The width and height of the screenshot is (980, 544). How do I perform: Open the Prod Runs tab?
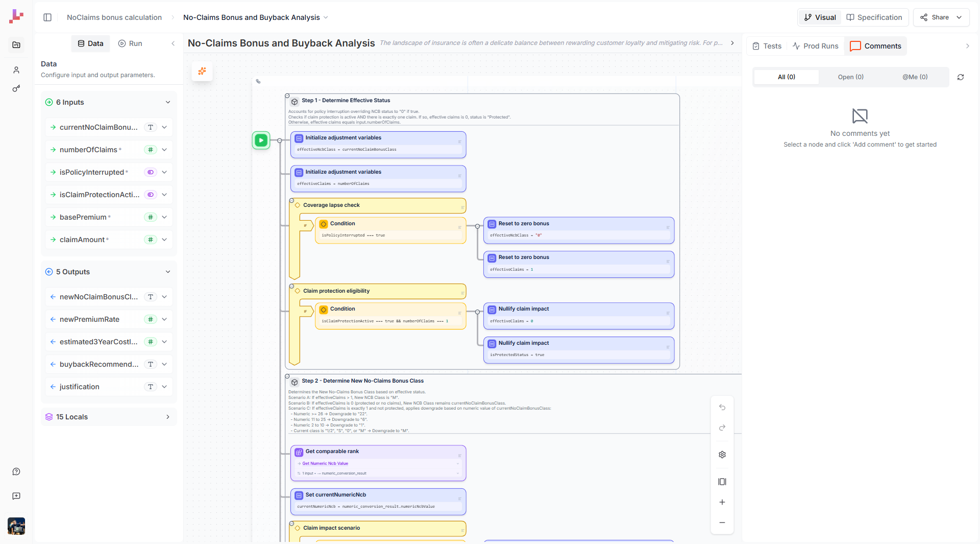[815, 45]
